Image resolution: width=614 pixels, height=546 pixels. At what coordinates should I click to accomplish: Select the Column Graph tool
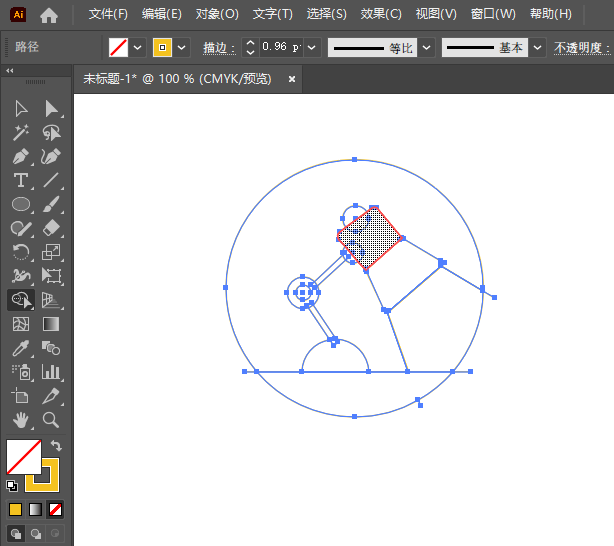pos(51,372)
